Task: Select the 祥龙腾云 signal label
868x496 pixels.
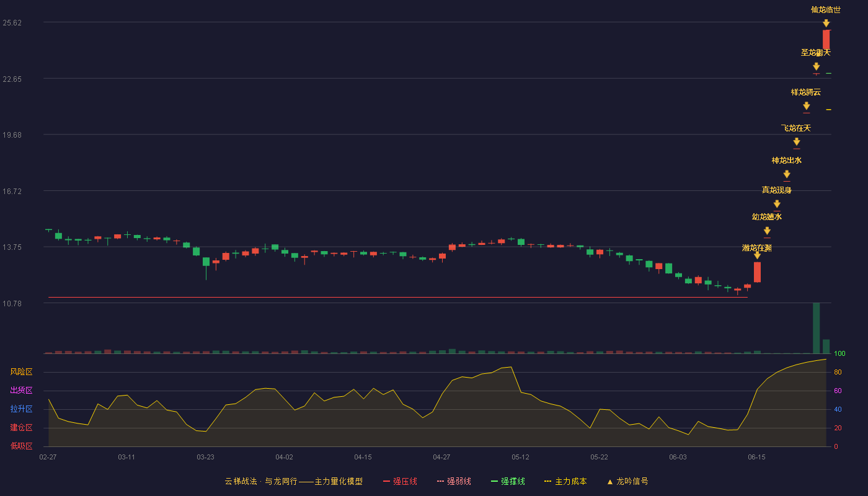Action: 806,92
